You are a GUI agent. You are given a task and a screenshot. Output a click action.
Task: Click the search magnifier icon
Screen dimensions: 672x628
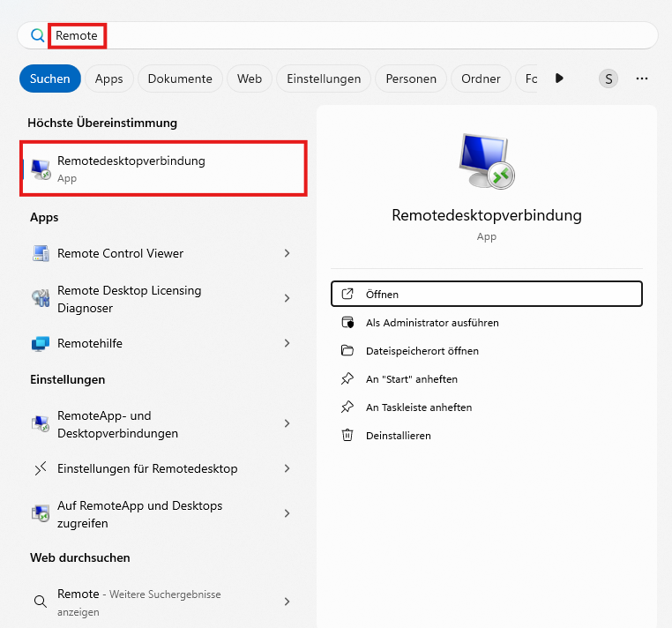coord(38,35)
